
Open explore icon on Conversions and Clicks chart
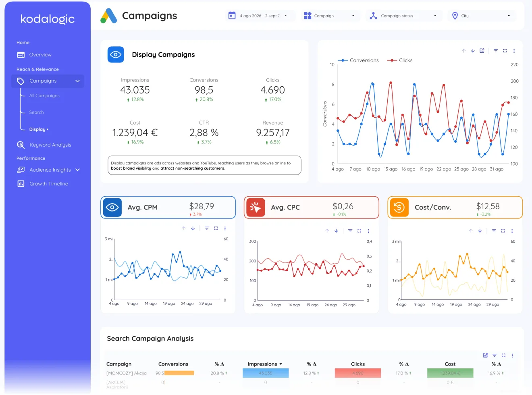tap(482, 51)
